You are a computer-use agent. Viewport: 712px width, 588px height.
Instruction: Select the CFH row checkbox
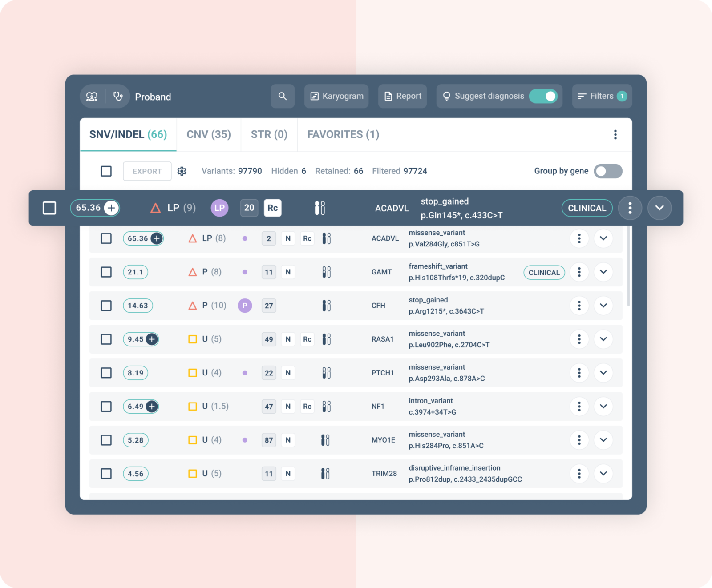click(106, 306)
